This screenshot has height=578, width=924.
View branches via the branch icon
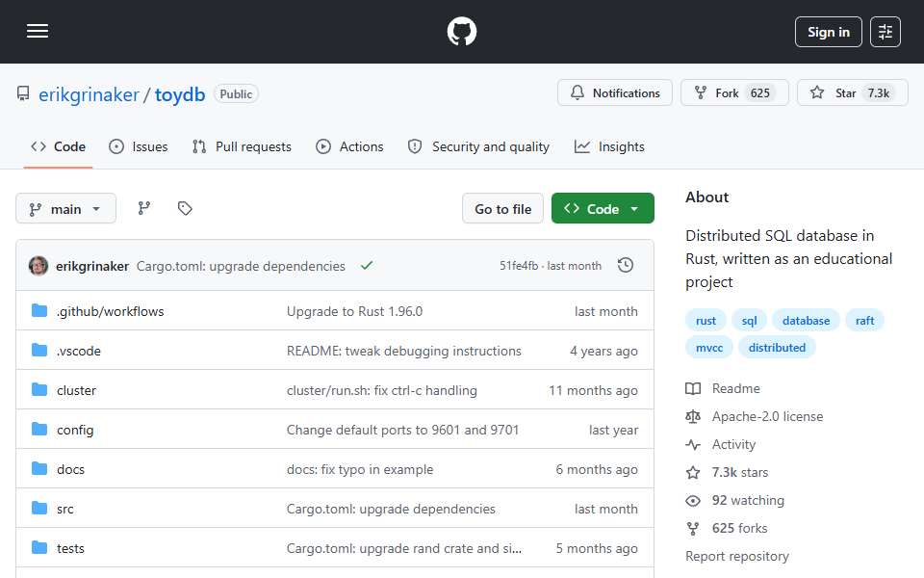coord(143,208)
